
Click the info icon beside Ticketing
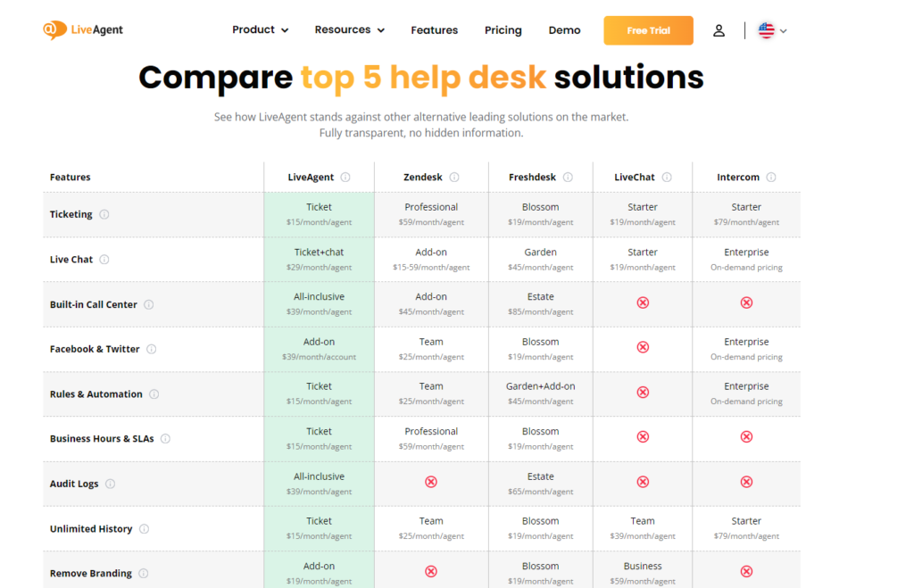tap(104, 214)
